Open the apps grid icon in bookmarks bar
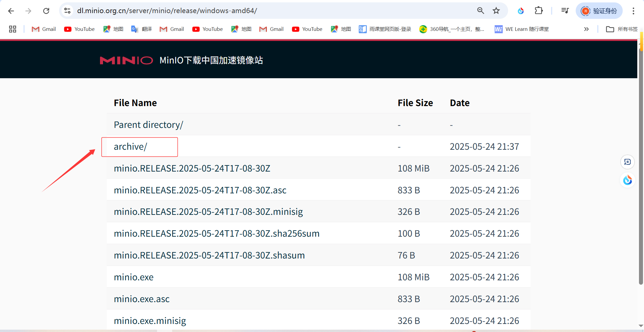The image size is (644, 332). (x=13, y=29)
